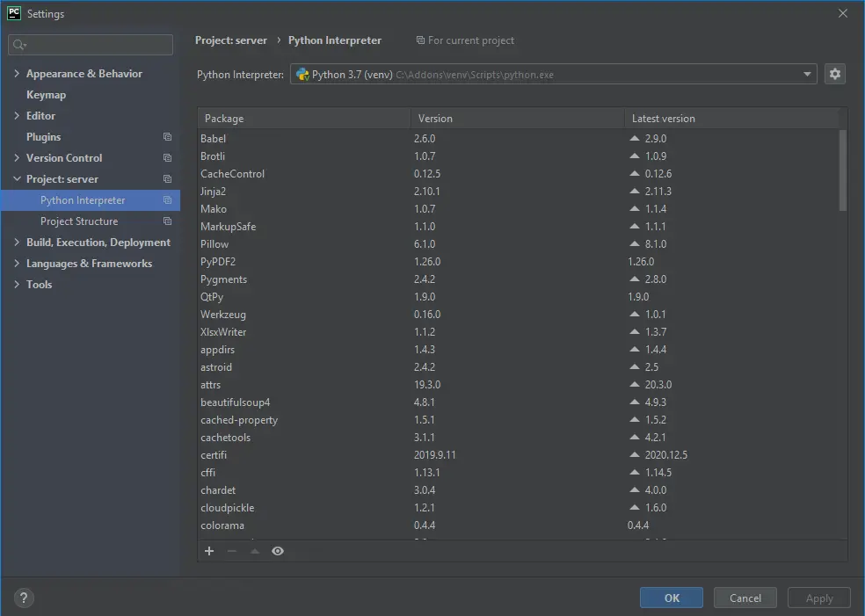Image resolution: width=865 pixels, height=616 pixels.
Task: Click the plus icon to install package
Action: pyautogui.click(x=209, y=551)
